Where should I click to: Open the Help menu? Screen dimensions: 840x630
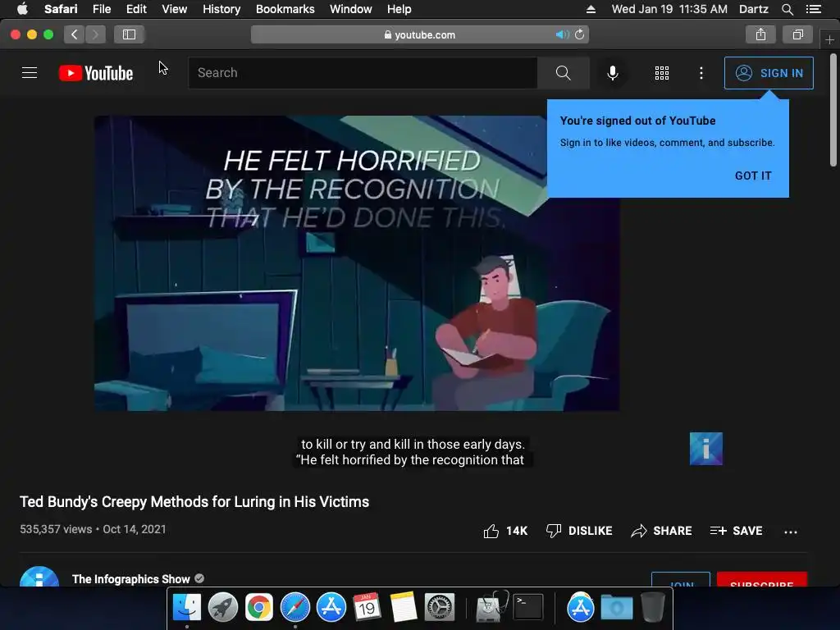click(x=399, y=9)
